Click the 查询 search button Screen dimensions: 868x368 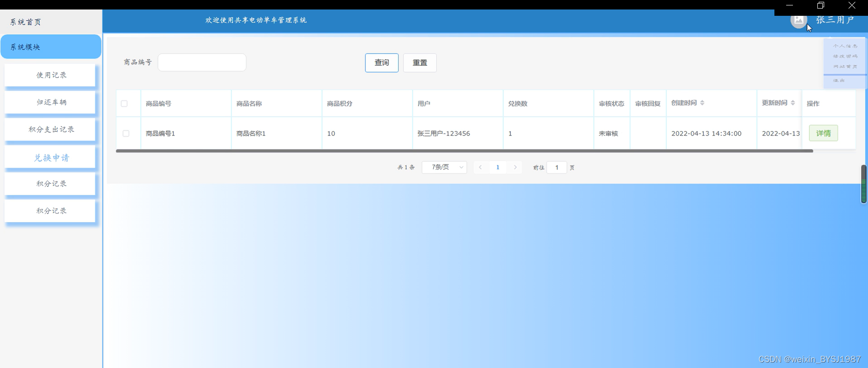382,63
